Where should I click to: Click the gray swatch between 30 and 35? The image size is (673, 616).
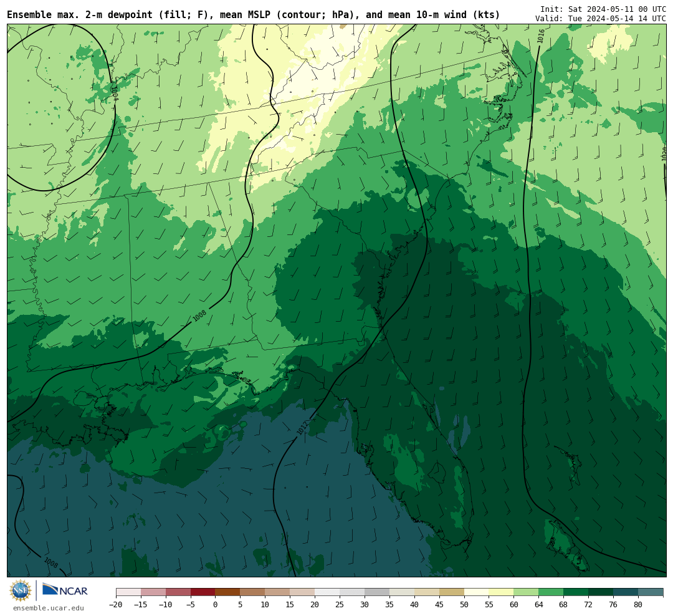pos(377,592)
